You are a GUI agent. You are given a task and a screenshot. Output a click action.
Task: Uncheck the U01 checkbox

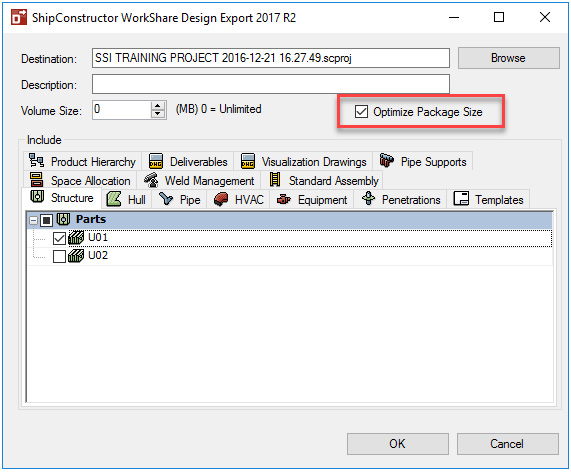pyautogui.click(x=59, y=239)
